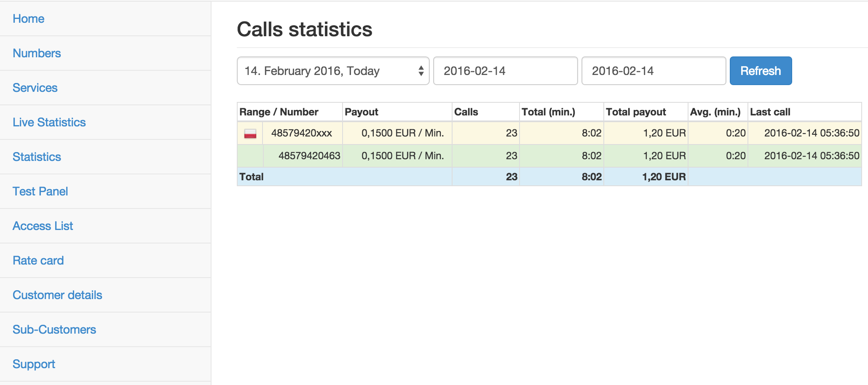868x385 pixels.
Task: Focus the end date input field
Action: pyautogui.click(x=654, y=71)
